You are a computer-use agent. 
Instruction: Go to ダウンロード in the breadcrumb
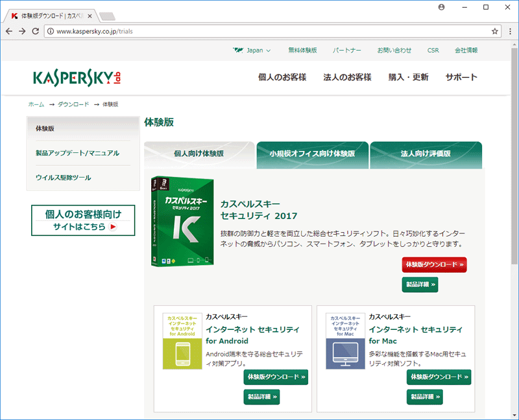[x=73, y=104]
